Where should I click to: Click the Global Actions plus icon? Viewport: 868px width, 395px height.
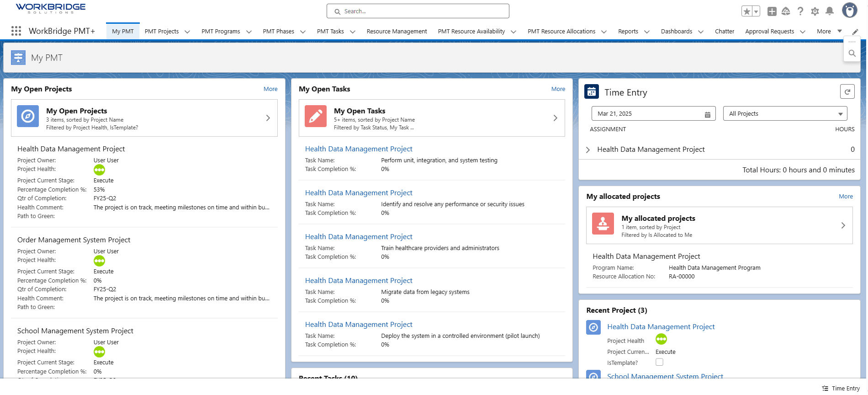[x=772, y=11]
